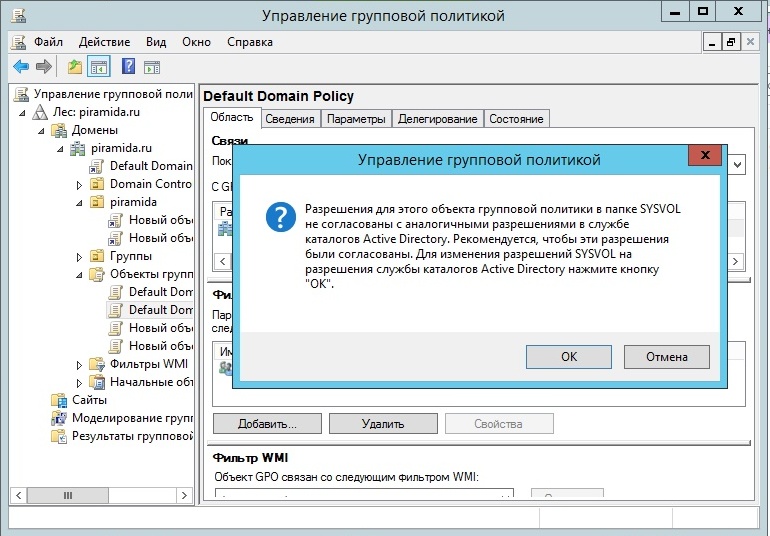770x536 pixels.
Task: Expand the Фильтры WMI tree node
Action: (x=80, y=364)
